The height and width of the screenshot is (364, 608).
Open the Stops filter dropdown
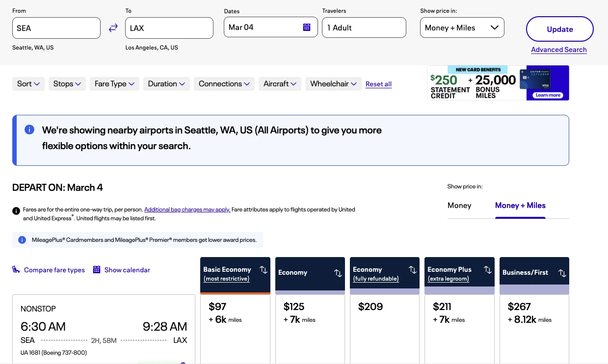pos(67,84)
